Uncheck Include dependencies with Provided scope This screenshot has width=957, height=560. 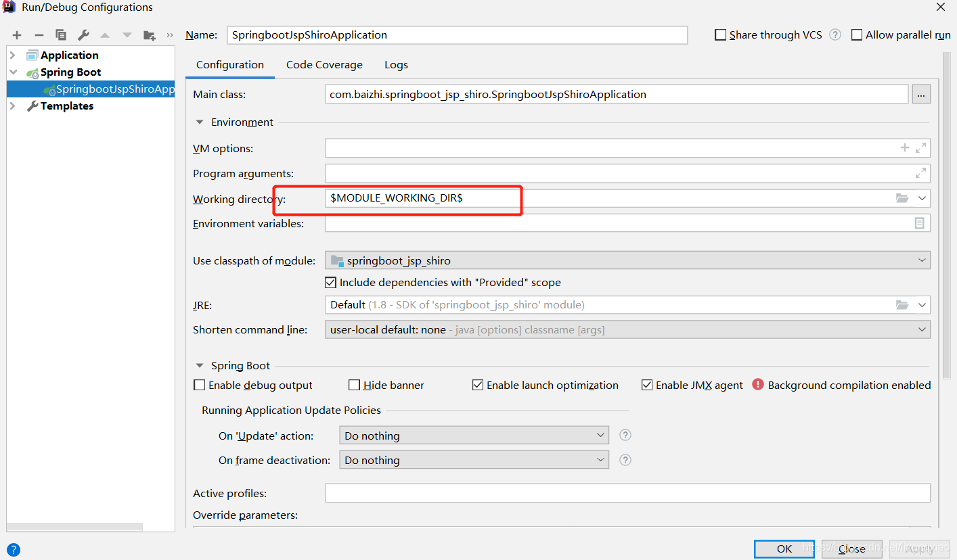tap(331, 283)
